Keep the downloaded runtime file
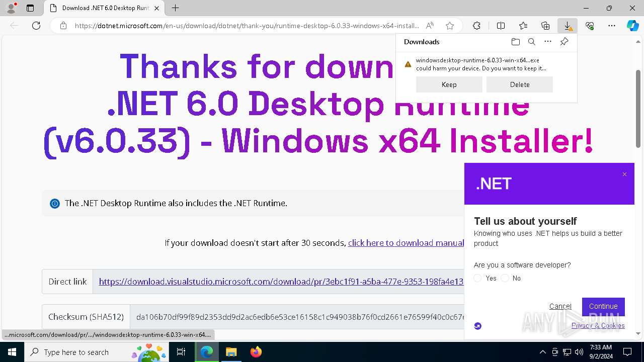The image size is (644, 362). tap(449, 84)
